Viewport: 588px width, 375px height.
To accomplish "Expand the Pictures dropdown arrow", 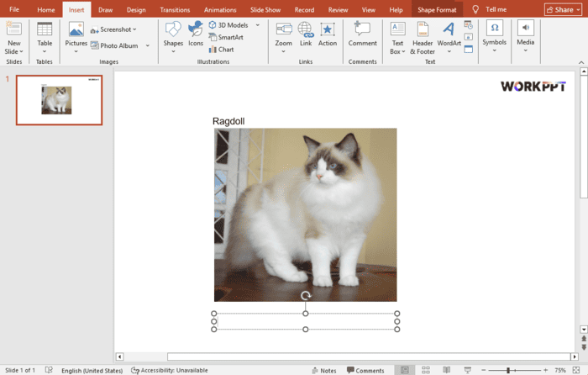I will [x=76, y=51].
